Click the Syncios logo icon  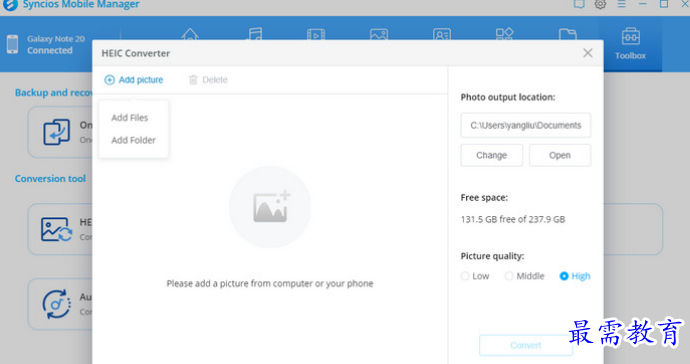pyautogui.click(x=10, y=5)
